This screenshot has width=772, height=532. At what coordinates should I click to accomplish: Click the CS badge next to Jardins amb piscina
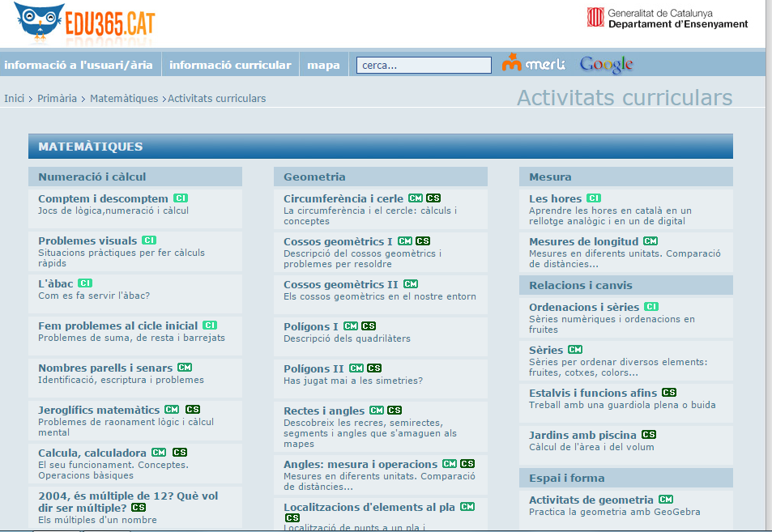(649, 435)
